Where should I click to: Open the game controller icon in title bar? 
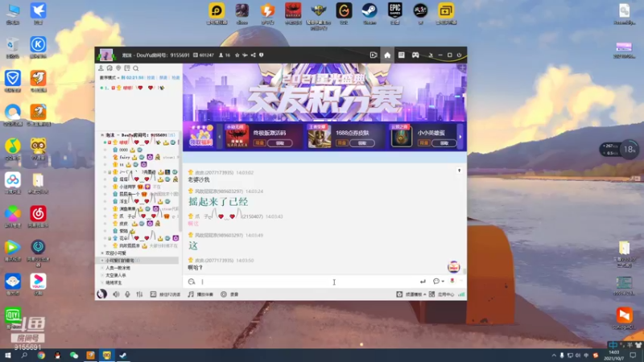click(x=415, y=55)
